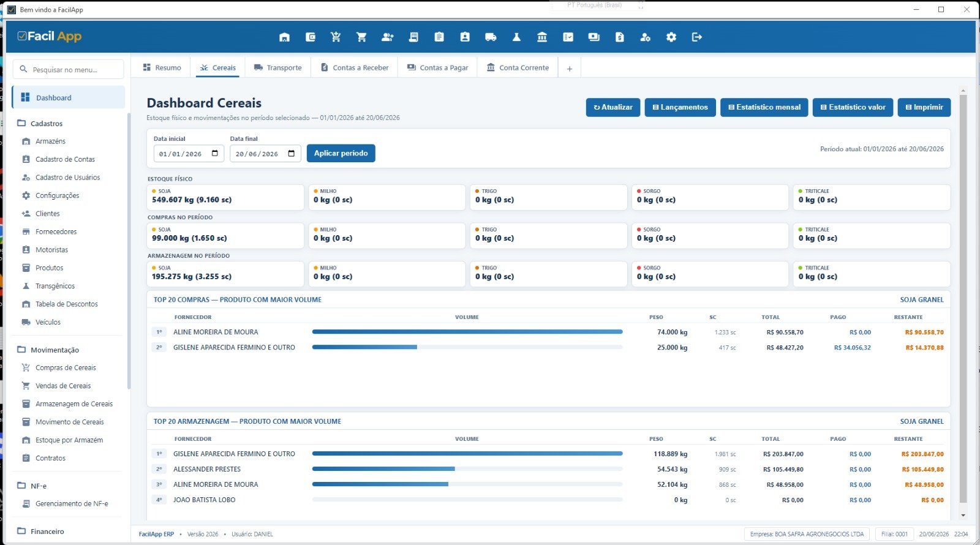Open the Transporte tab

278,68
